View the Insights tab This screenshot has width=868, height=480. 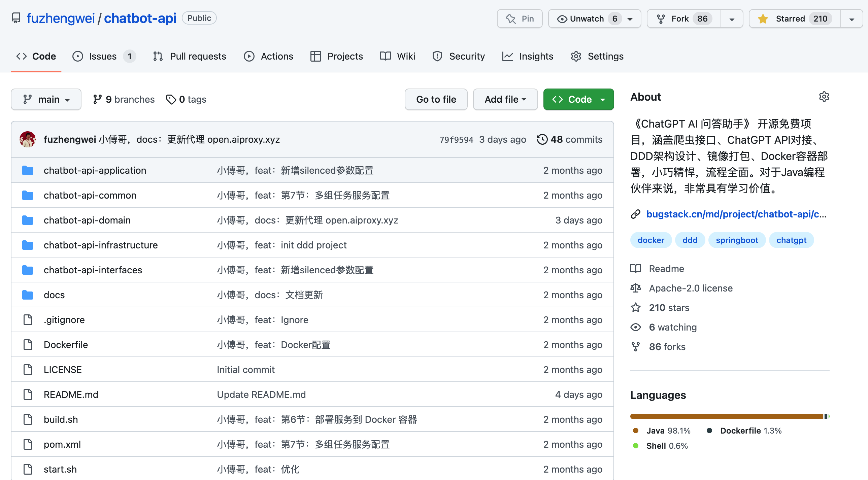(528, 56)
